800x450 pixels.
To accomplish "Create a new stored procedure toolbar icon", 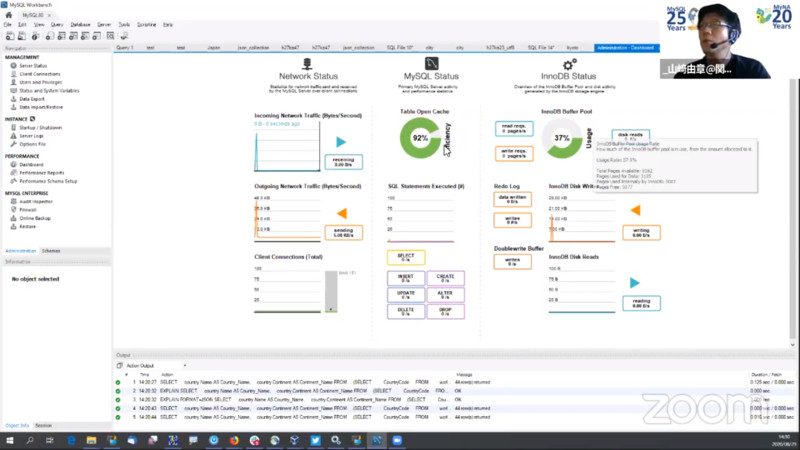I will (85, 36).
